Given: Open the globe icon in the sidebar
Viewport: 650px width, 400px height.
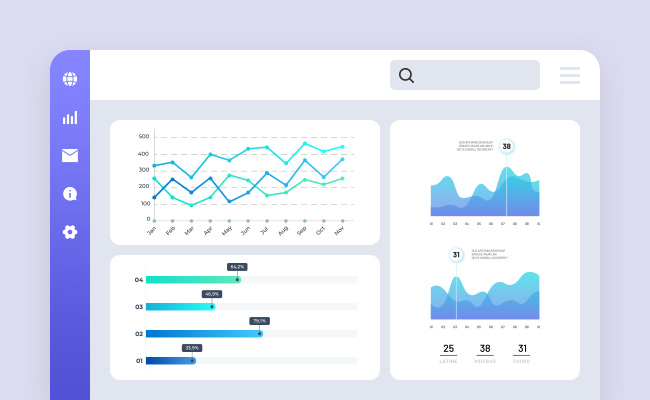Looking at the screenshot, I should point(70,79).
